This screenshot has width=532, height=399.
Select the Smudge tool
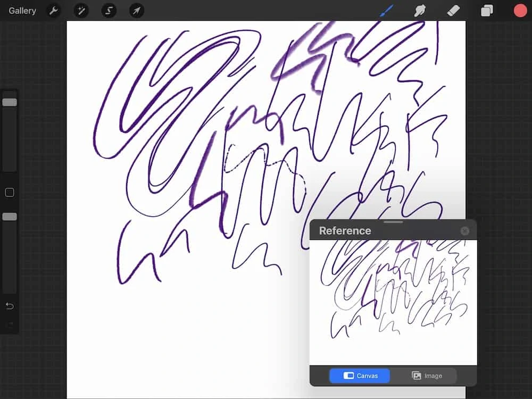(420, 11)
